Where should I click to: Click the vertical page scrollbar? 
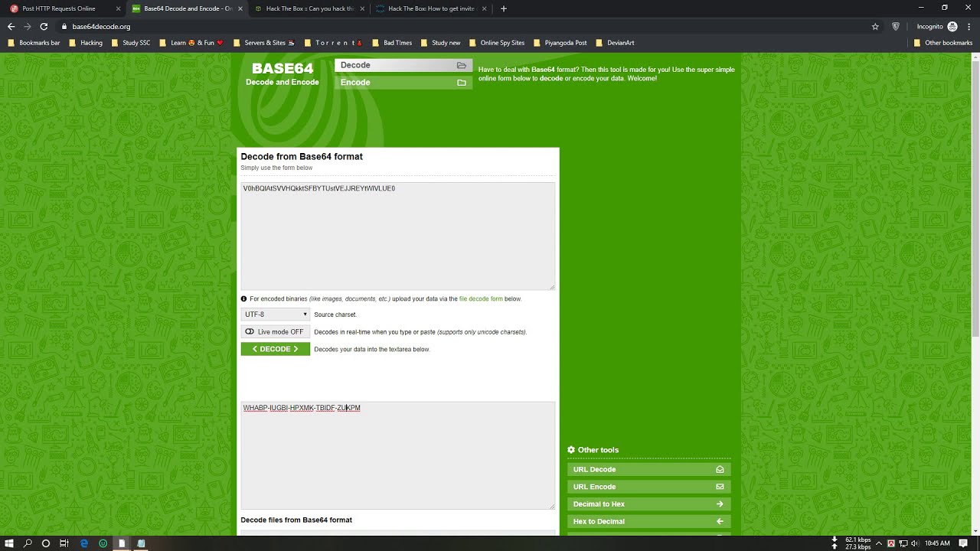click(975, 199)
